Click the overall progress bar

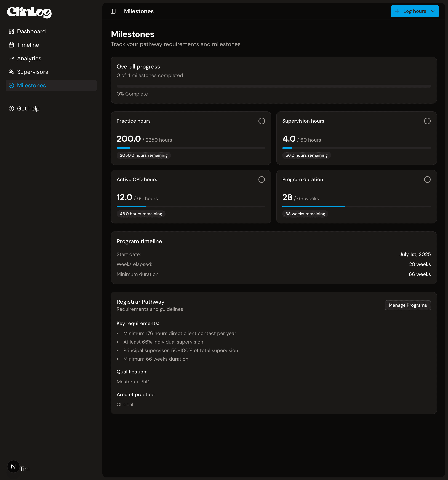[273, 86]
